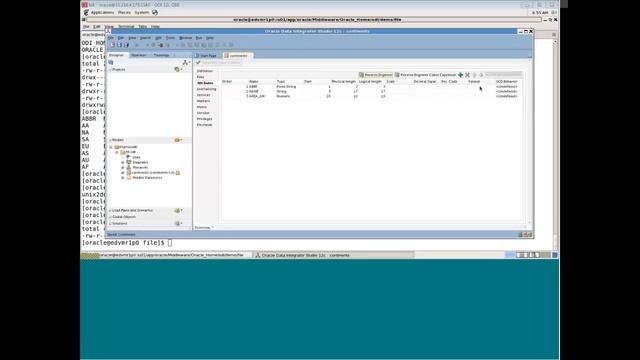This screenshot has width=640, height=360.
Task: Move attribute up with the up arrow icon
Action: tap(474, 75)
